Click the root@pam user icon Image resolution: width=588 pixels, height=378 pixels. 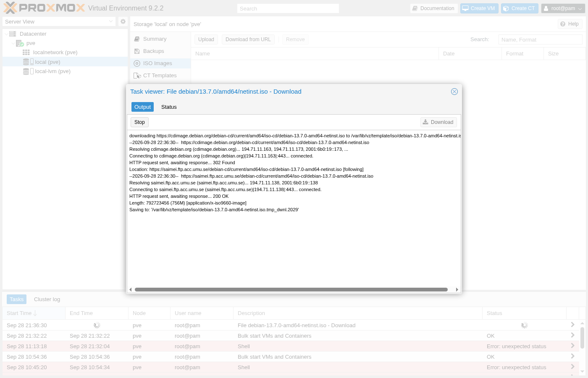(x=546, y=8)
